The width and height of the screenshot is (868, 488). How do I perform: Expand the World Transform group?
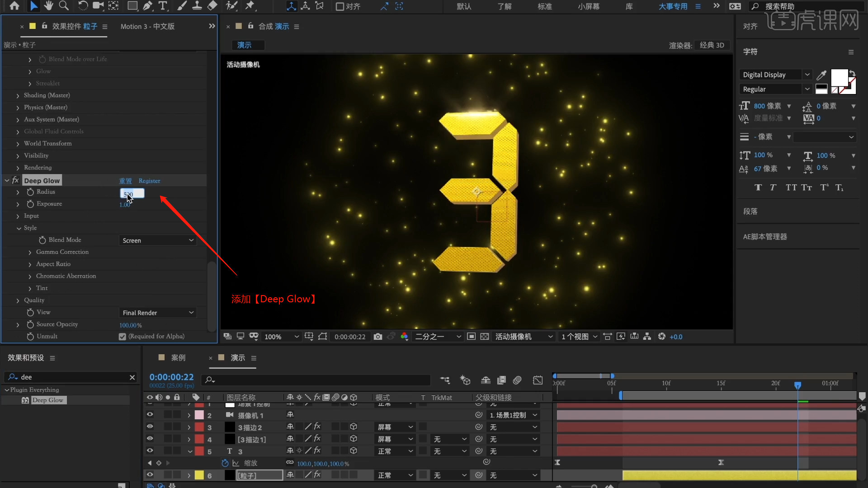(18, 144)
